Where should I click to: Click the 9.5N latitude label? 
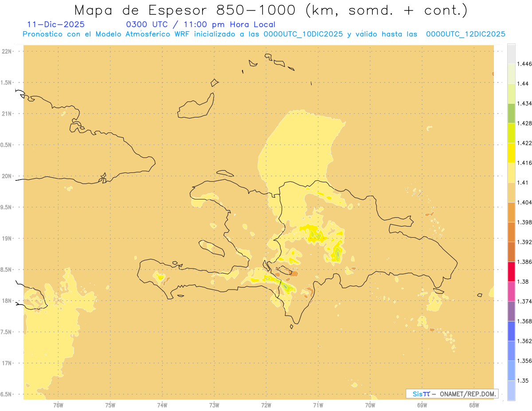click(x=7, y=207)
